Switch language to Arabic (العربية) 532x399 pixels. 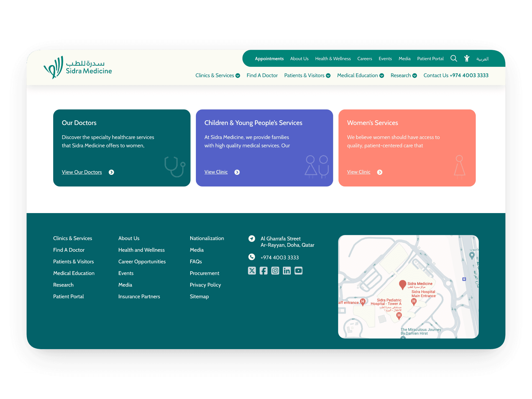coord(482,59)
